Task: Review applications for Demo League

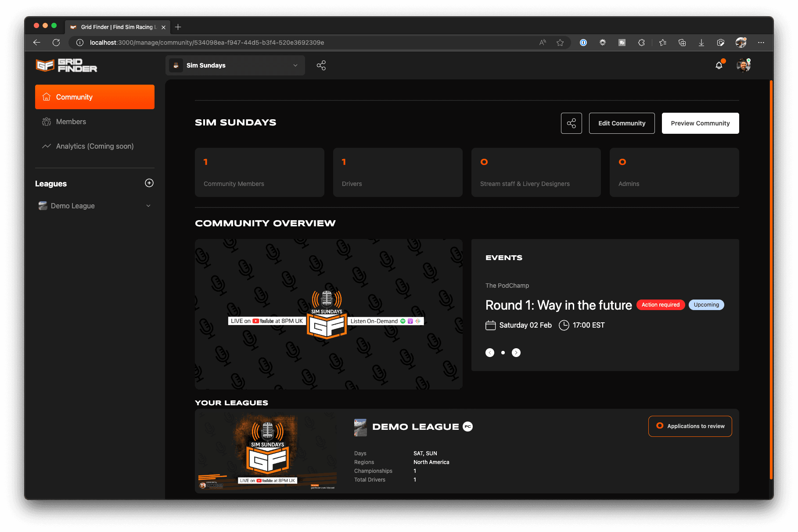Action: (x=690, y=426)
